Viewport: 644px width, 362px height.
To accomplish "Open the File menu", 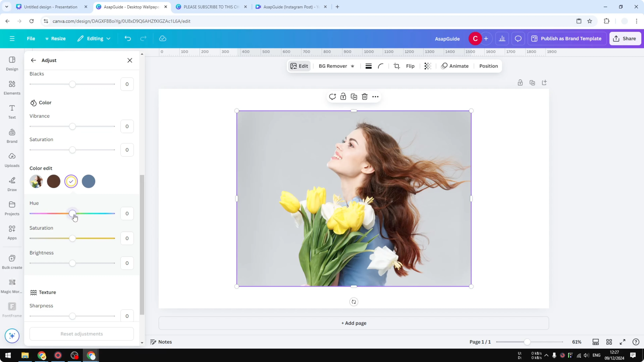I will point(31,38).
